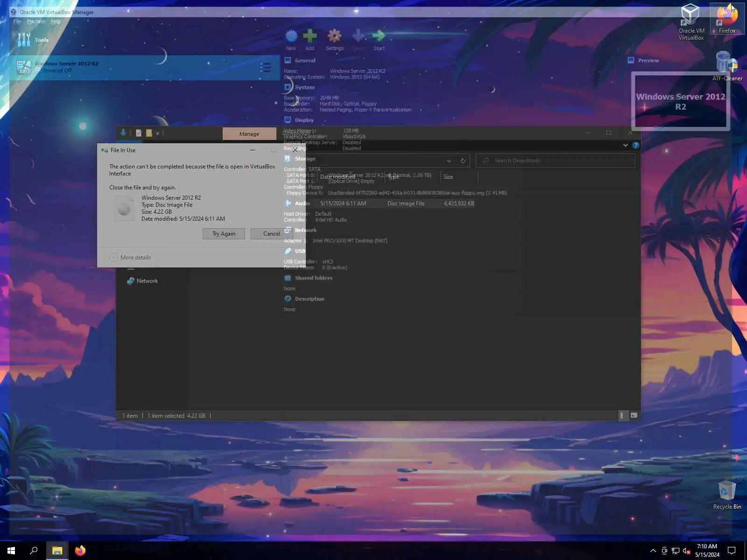Open VirtualBox Settings gear icon
This screenshot has width=747, height=560.
334,35
